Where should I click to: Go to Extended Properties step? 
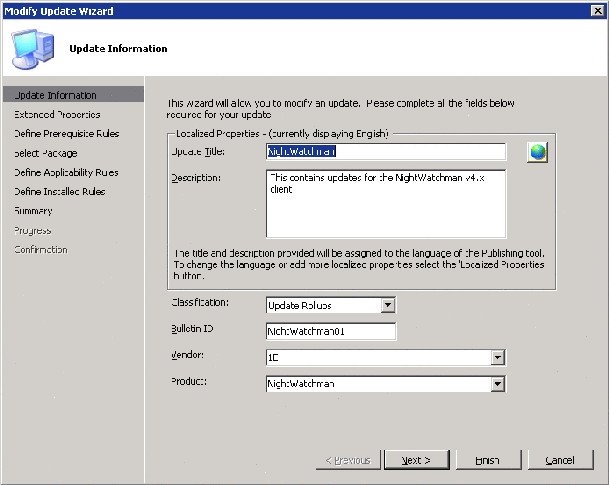(x=57, y=115)
